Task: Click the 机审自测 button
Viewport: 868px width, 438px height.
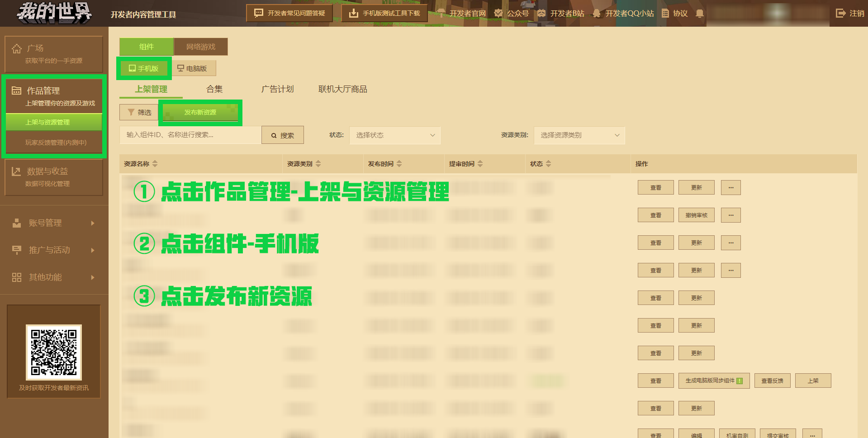Action: (737, 434)
